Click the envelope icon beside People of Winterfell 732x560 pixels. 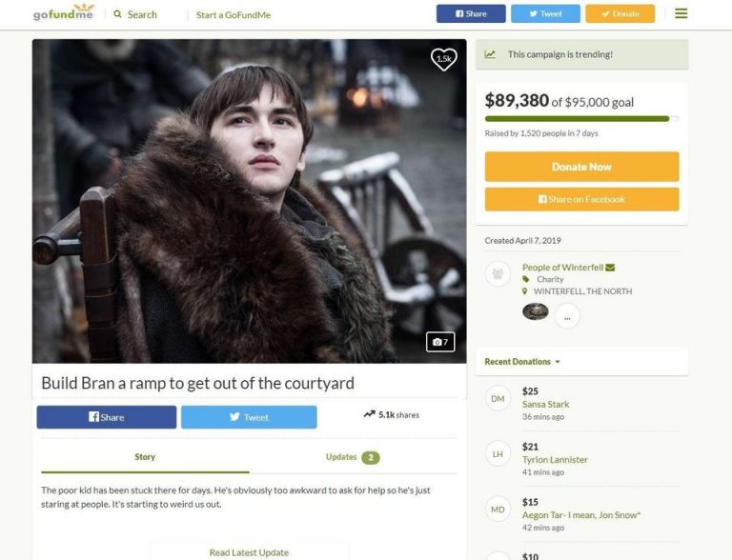point(610,268)
